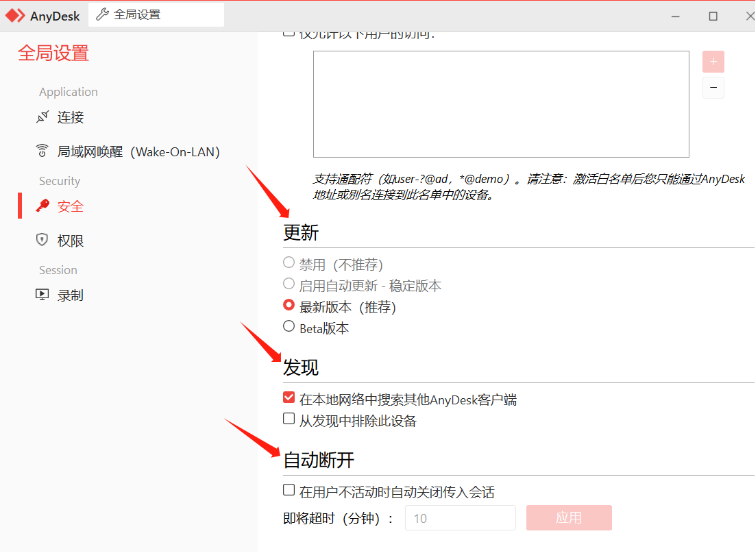Click the recording screen icon beside 录制
Viewport: 755px width, 552px height.
pyautogui.click(x=42, y=295)
